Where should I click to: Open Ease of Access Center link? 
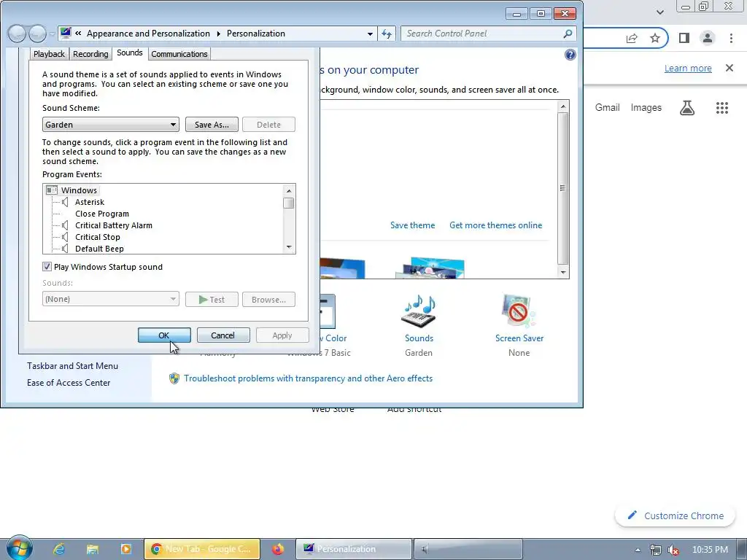(69, 383)
